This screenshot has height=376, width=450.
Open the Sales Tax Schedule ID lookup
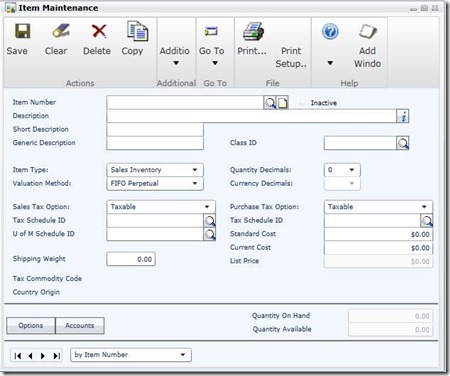point(210,221)
